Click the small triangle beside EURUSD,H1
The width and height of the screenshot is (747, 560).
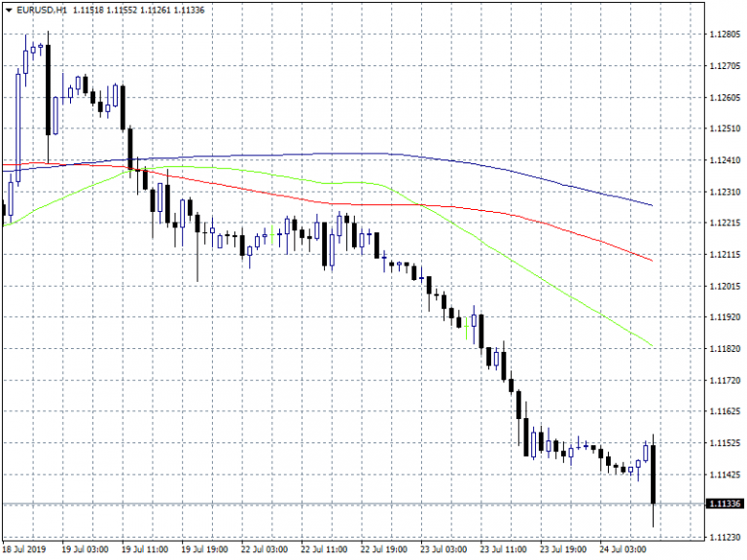10,11
